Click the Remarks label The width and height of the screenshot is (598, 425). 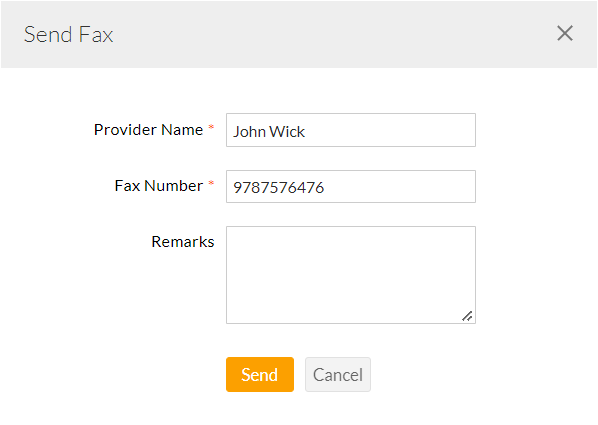[x=183, y=242]
